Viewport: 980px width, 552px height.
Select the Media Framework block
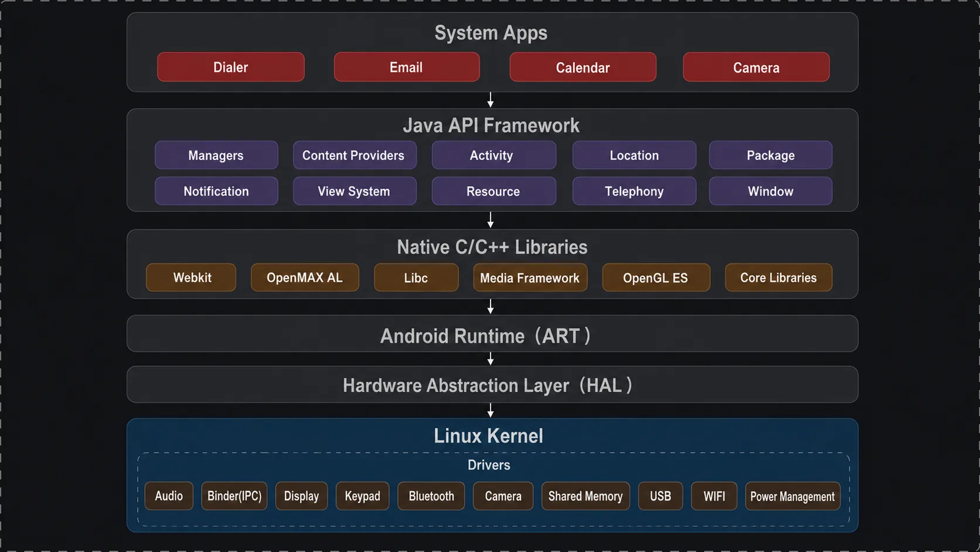pyautogui.click(x=530, y=277)
